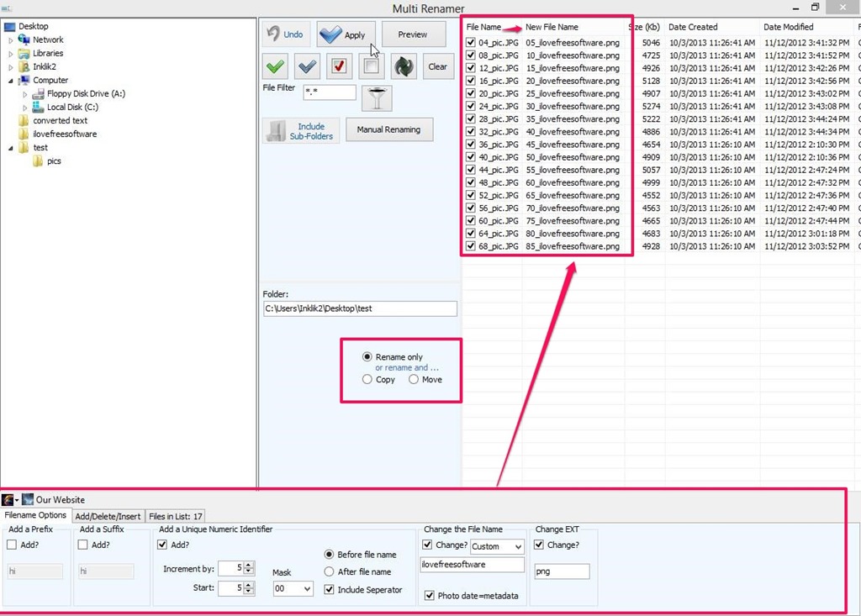Screen dimensions: 861x616
Task: Select the After file name radio option
Action: point(329,571)
